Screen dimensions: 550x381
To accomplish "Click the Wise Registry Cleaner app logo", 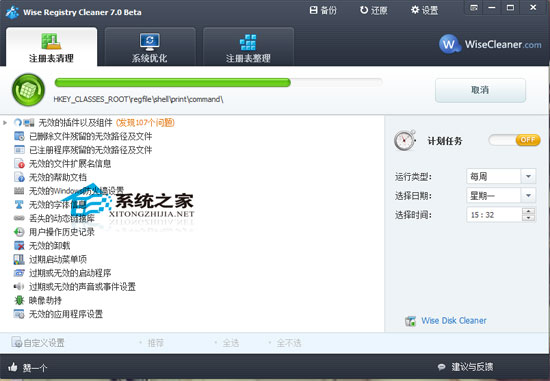I will coord(12,12).
